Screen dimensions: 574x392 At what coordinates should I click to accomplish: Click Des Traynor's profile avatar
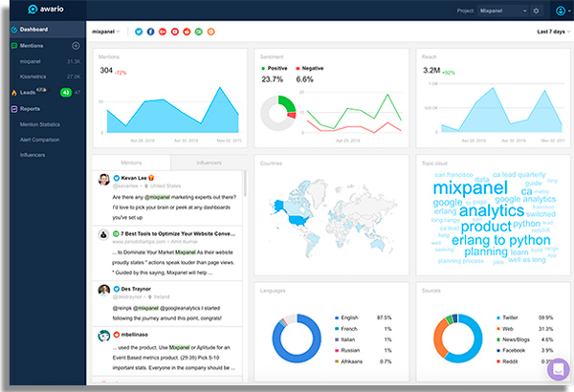click(104, 291)
